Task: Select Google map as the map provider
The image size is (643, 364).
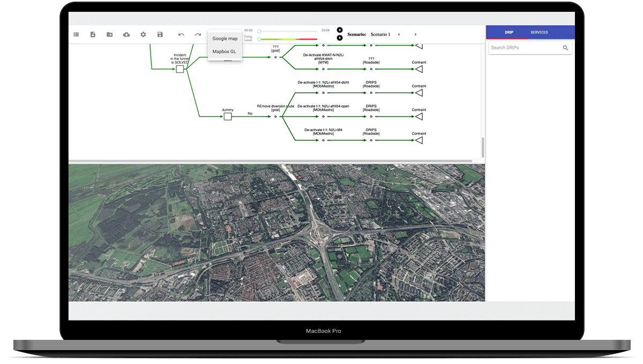Action: coord(224,38)
